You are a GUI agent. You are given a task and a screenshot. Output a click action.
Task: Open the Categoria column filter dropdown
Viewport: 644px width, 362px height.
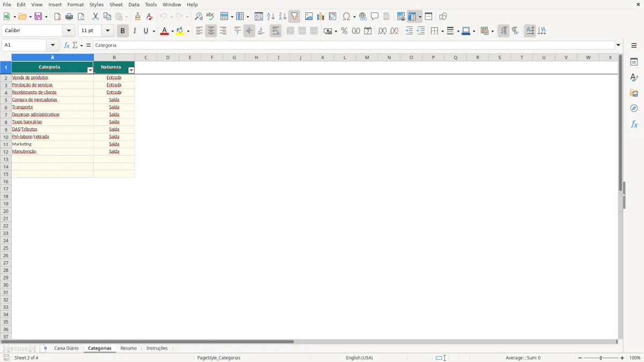[90, 70]
